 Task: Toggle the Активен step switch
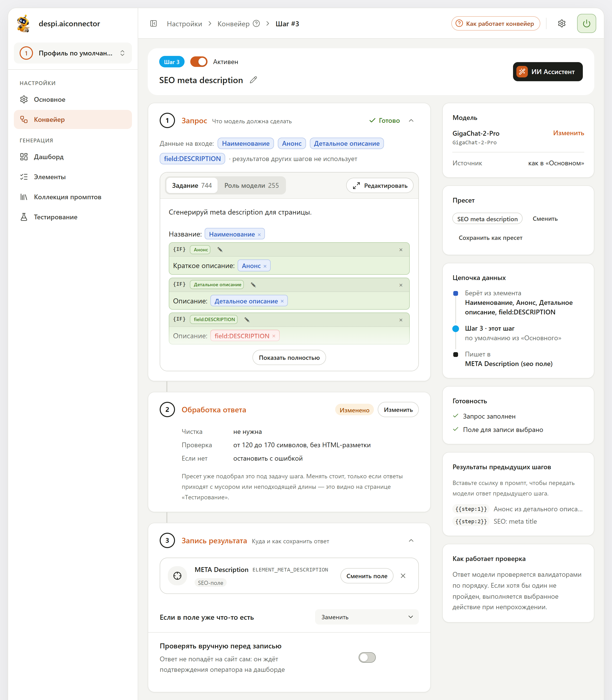(x=199, y=62)
